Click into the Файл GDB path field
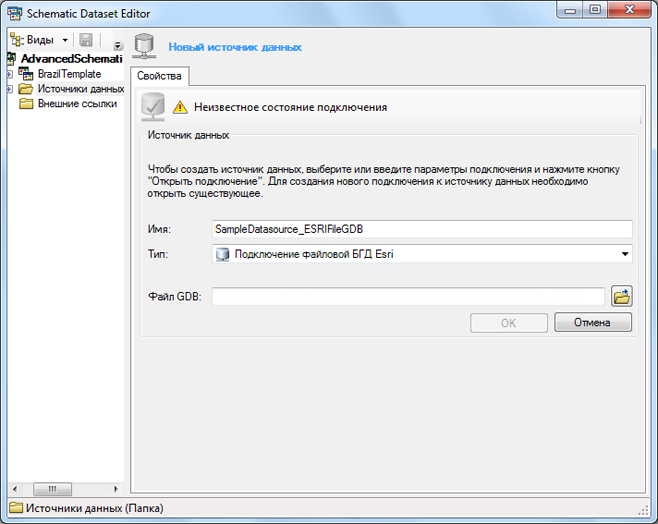 coord(408,297)
